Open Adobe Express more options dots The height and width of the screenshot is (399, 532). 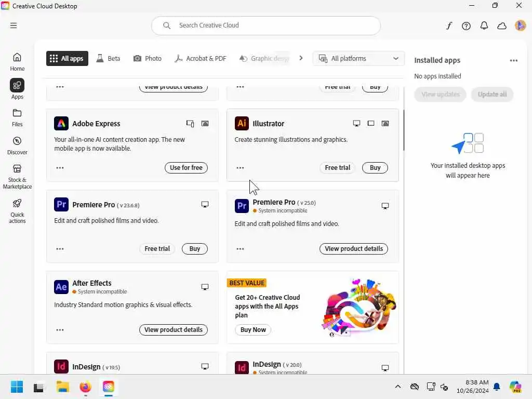coord(60,168)
